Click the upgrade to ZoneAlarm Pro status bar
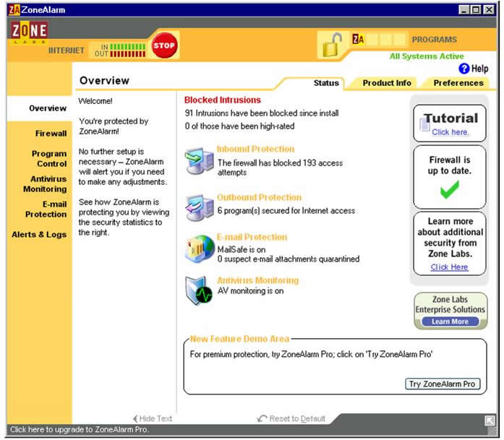Viewport: 504px width, 440px height. [80, 429]
